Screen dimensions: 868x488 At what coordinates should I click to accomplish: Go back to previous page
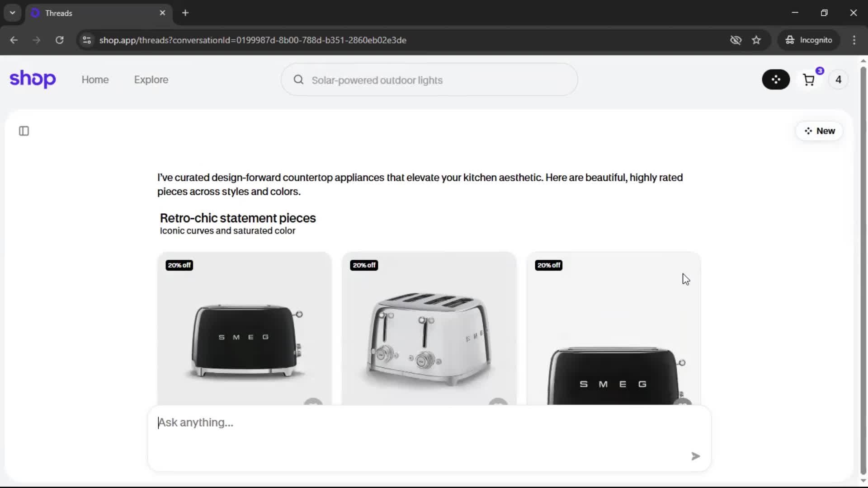[14, 40]
